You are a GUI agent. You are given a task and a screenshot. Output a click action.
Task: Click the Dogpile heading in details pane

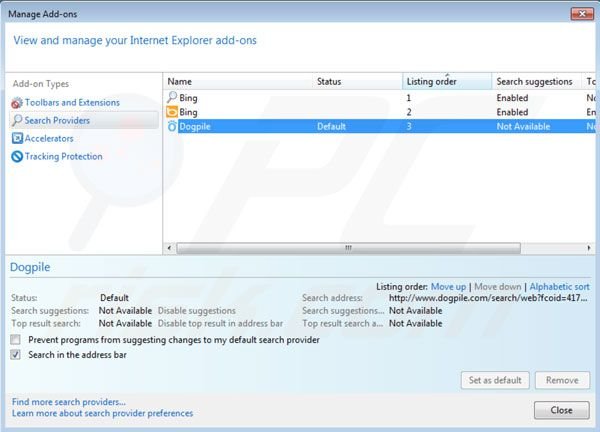pyautogui.click(x=30, y=267)
